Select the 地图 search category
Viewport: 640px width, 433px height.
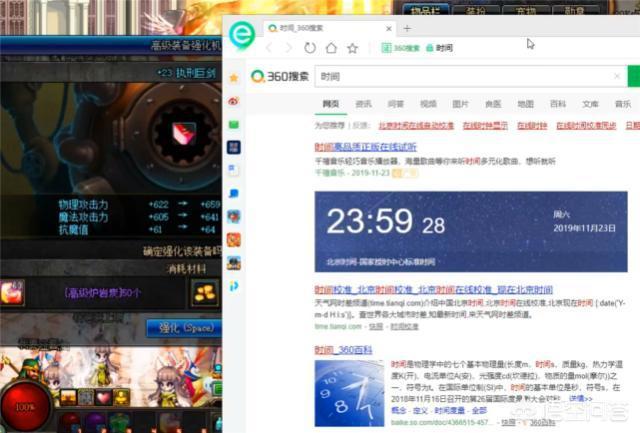(x=525, y=104)
